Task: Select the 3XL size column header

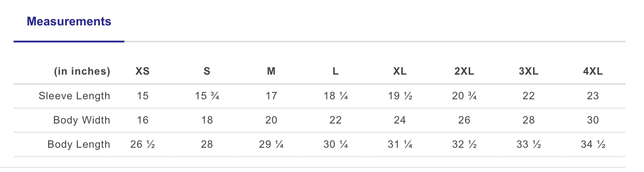Action: pos(528,72)
